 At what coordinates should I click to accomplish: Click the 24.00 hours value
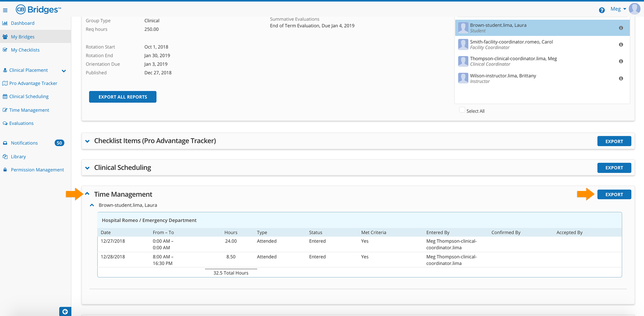[x=231, y=241]
